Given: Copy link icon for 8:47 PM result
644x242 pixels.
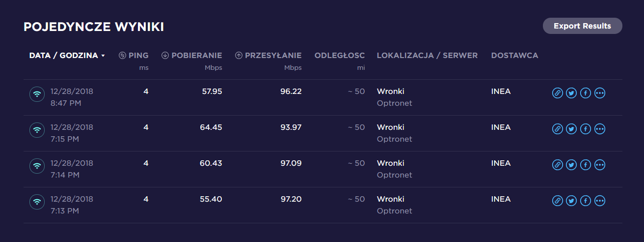Looking at the screenshot, I should [x=557, y=93].
